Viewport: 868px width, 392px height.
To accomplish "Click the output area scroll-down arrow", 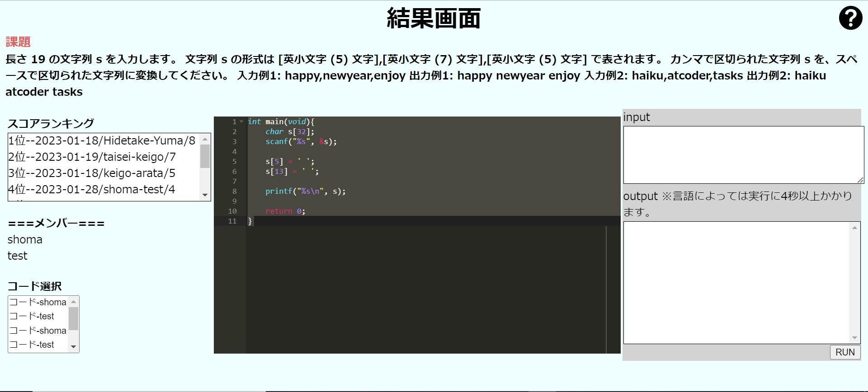I will (x=854, y=338).
